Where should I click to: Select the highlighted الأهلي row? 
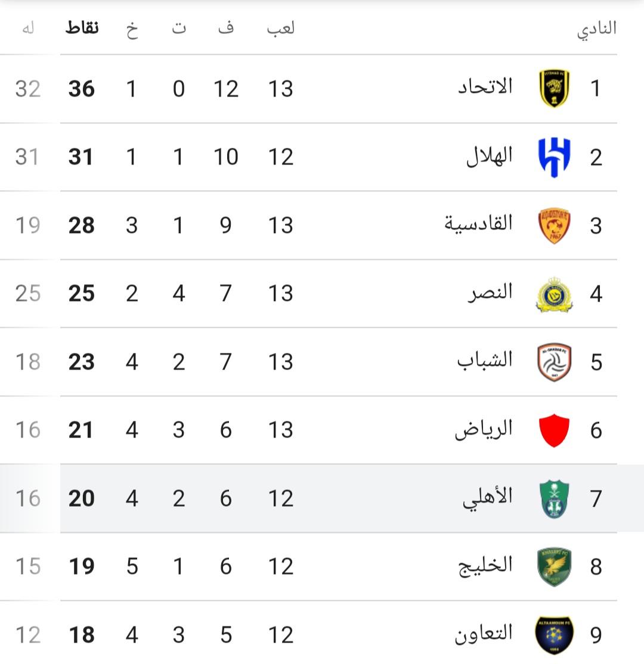(x=322, y=498)
